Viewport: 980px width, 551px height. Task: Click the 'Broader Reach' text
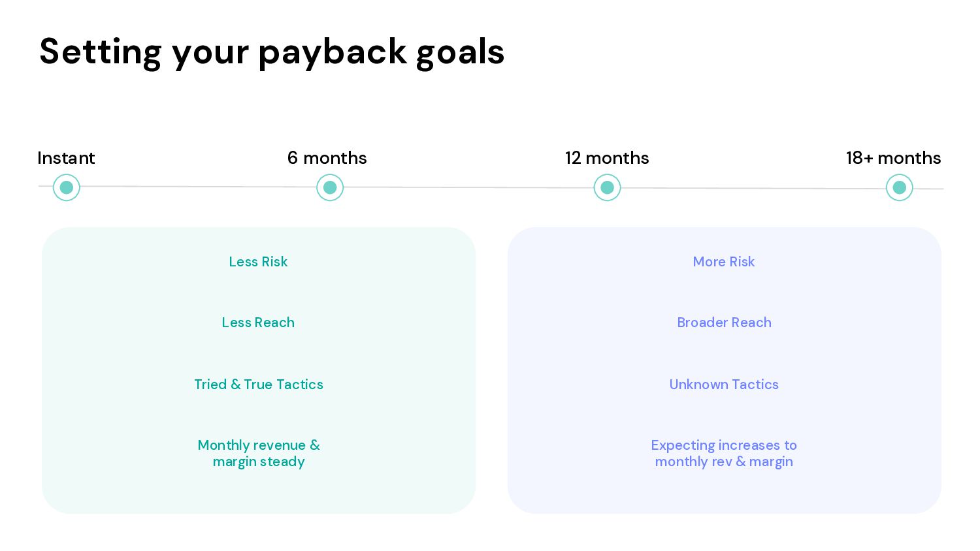724,323
